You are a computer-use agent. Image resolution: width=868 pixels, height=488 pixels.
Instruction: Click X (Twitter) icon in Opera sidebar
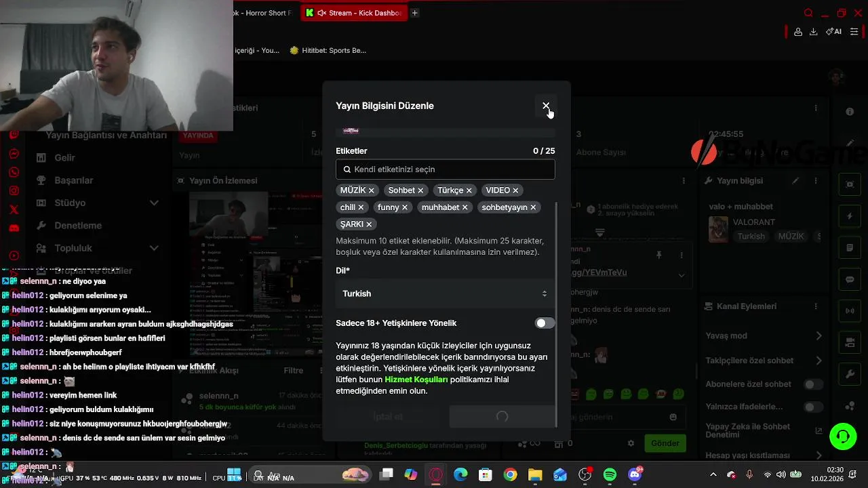pyautogui.click(x=14, y=210)
